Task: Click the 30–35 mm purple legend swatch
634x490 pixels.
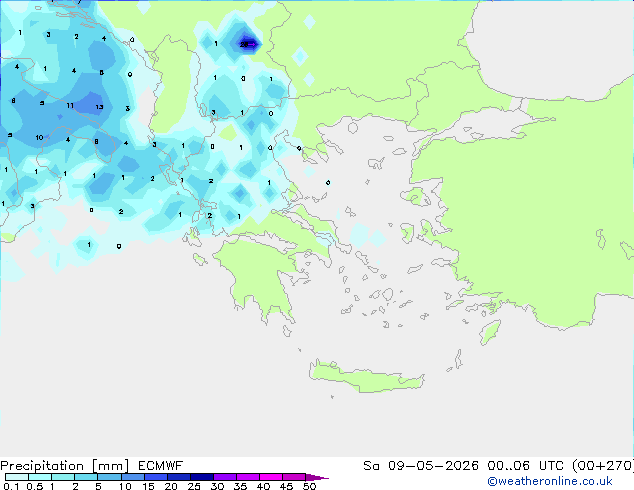Action: pos(225,477)
